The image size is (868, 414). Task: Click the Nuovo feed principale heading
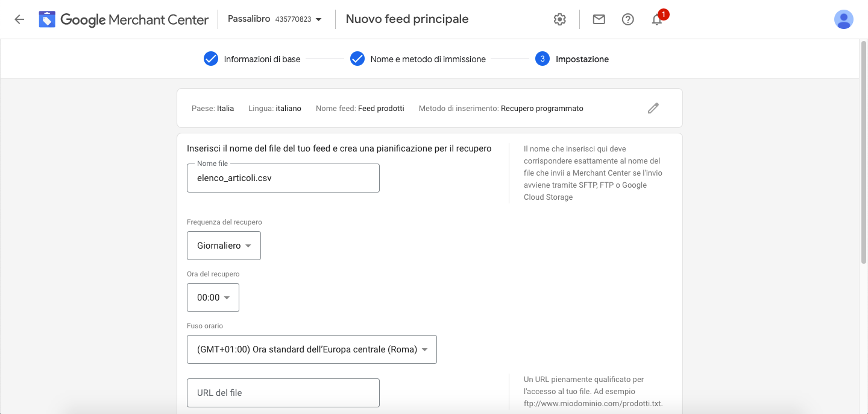[407, 19]
